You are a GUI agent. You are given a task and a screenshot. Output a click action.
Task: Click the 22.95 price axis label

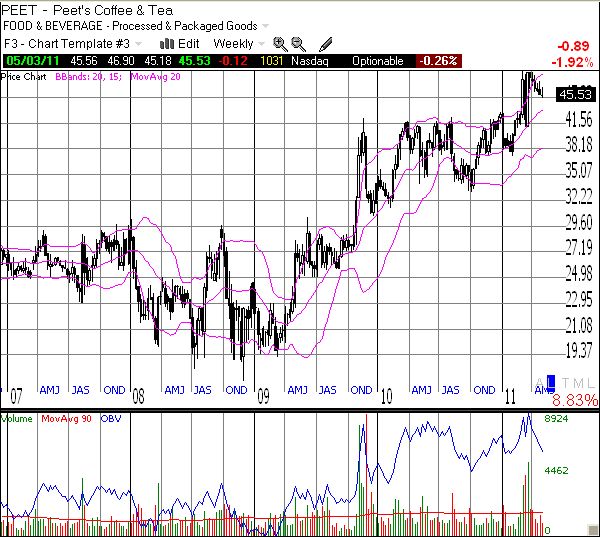click(579, 299)
